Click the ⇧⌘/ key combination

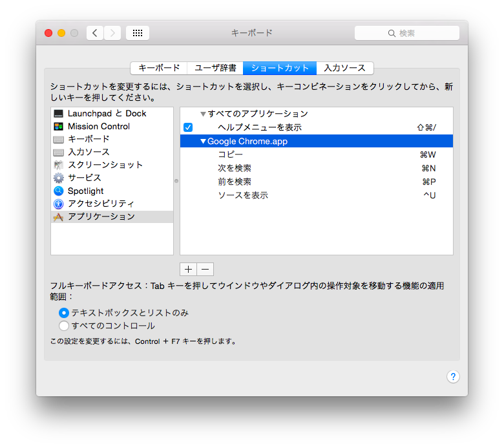(426, 128)
